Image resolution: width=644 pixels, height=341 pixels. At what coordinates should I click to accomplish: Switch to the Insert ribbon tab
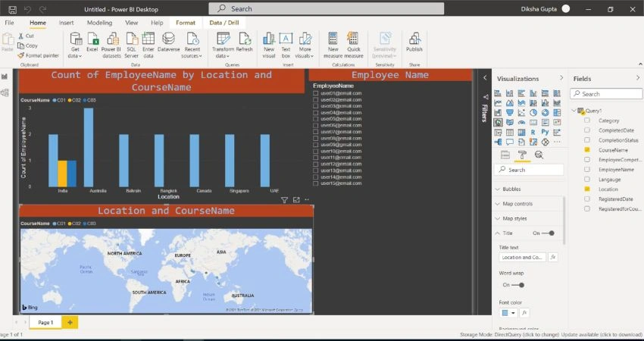click(66, 23)
